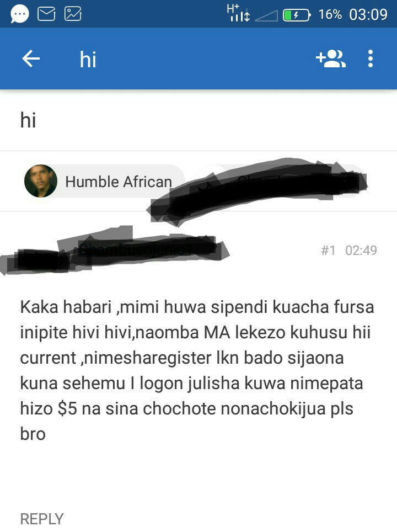The image size is (397, 532).
Task: Open the redacted sender name profile
Action: pyautogui.click(x=115, y=251)
